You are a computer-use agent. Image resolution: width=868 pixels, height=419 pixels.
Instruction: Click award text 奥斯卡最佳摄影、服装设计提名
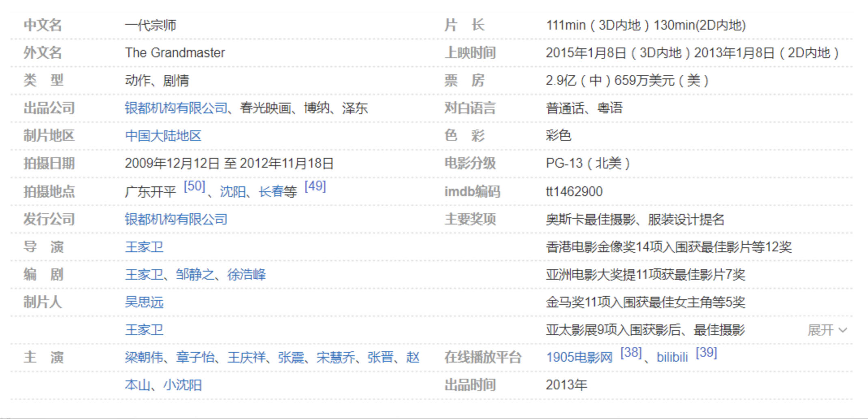(635, 219)
